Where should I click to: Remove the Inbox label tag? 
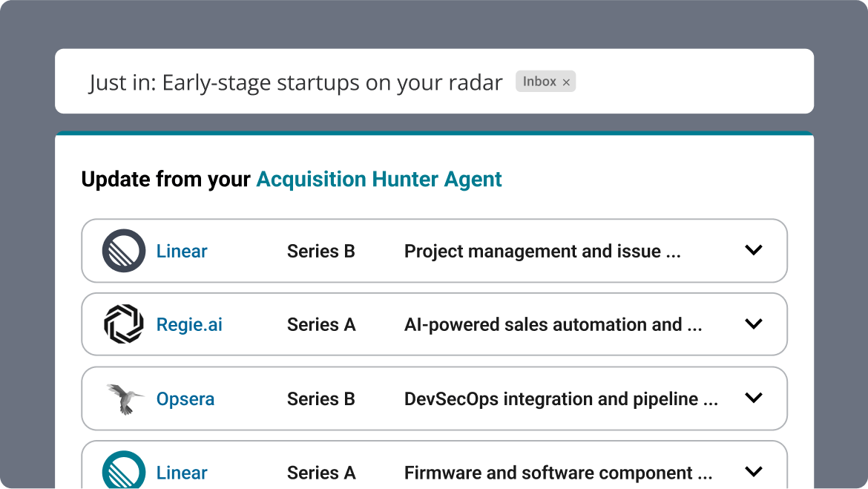(565, 81)
